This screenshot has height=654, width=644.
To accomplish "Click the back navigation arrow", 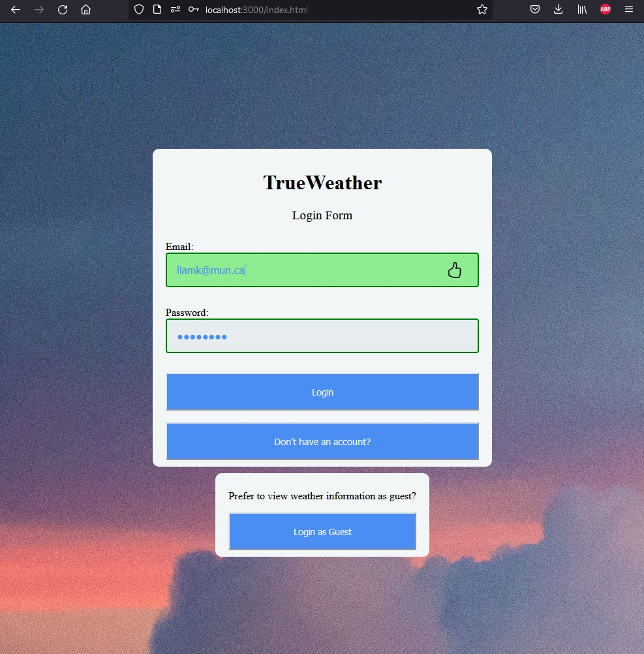I will point(15,9).
